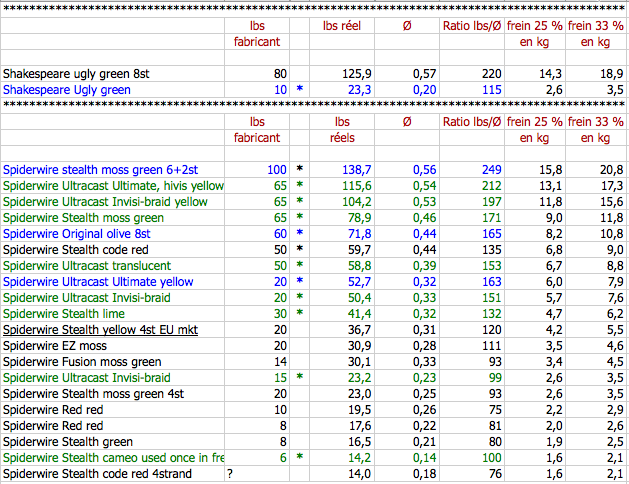Select the asterisk in Spiderwire Original olive row
The height and width of the screenshot is (484, 629).
(299, 233)
